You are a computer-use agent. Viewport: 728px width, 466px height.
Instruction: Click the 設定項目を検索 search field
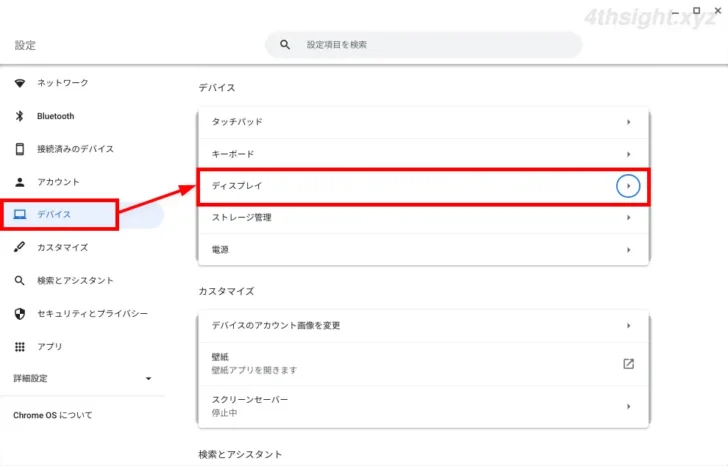(423, 45)
